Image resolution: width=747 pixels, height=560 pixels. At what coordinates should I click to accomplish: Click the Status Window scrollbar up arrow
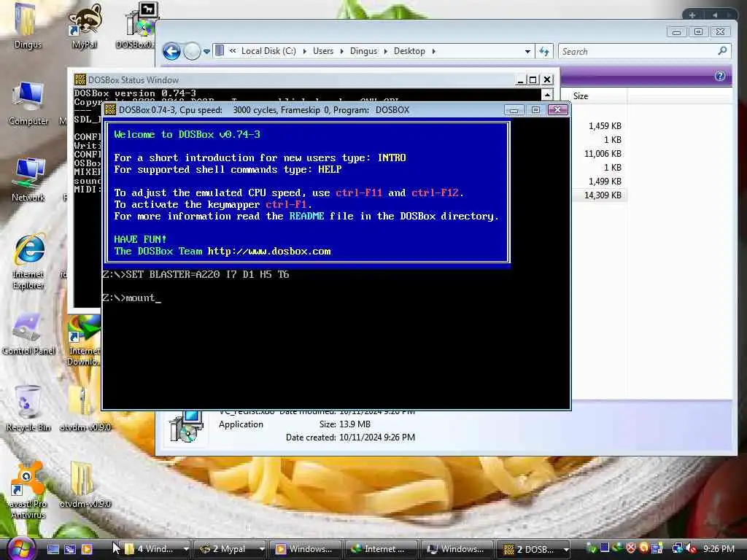coord(547,94)
